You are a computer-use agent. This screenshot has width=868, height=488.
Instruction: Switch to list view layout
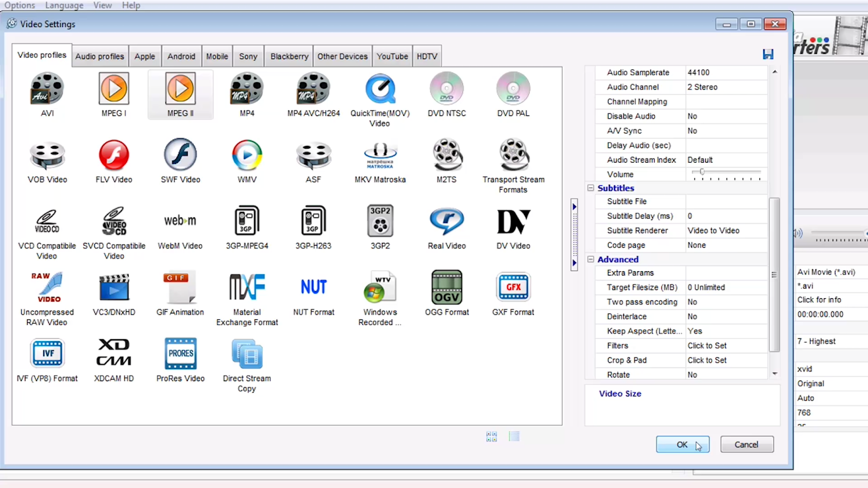(x=514, y=436)
